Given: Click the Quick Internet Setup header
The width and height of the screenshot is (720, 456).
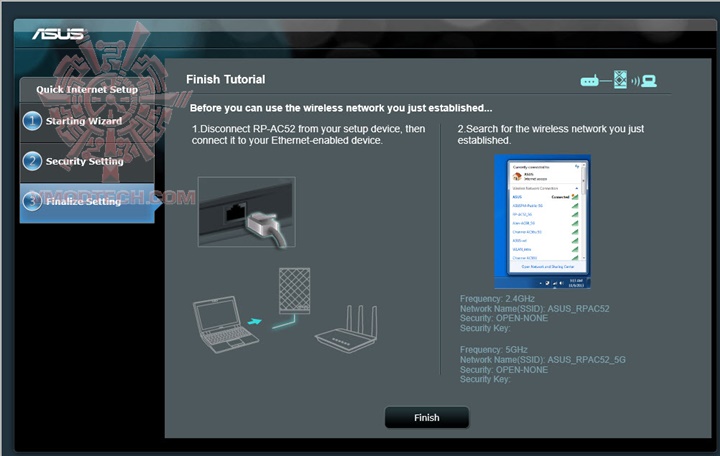Looking at the screenshot, I should [87, 90].
